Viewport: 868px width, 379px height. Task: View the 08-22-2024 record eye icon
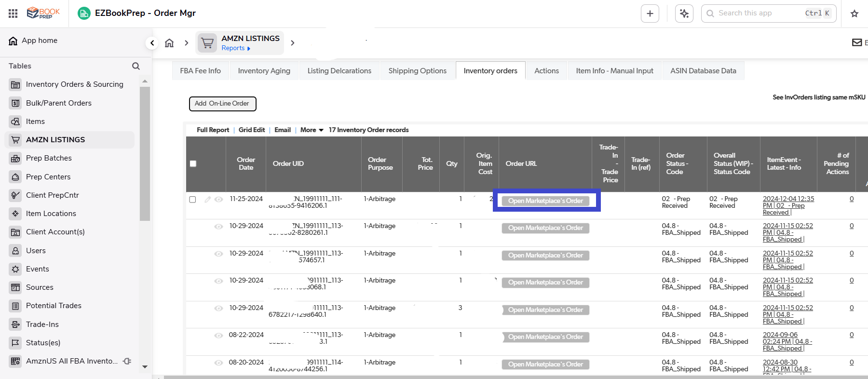[218, 336]
